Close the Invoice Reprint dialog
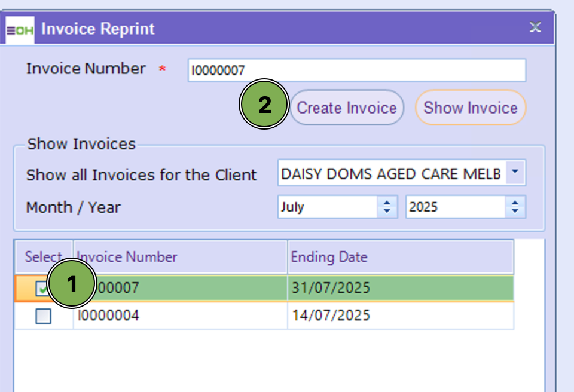 (x=535, y=27)
